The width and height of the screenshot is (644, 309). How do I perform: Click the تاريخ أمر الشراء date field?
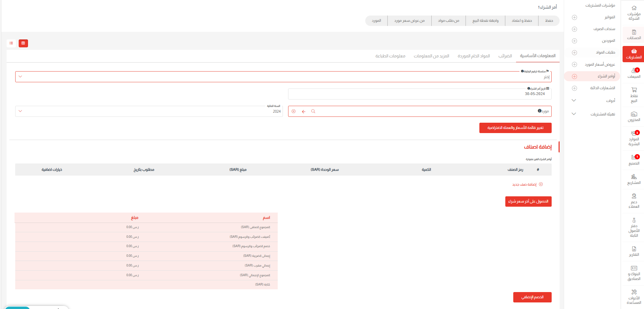tap(419, 94)
